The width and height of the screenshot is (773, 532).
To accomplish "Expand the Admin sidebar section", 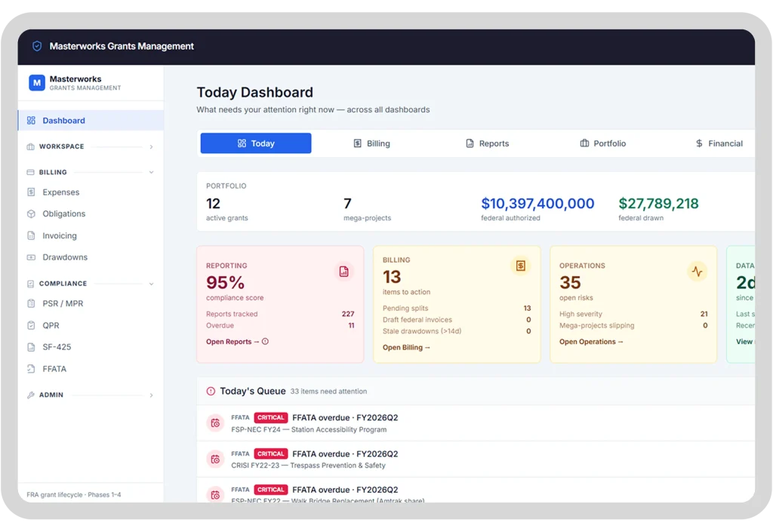I will [x=91, y=395].
